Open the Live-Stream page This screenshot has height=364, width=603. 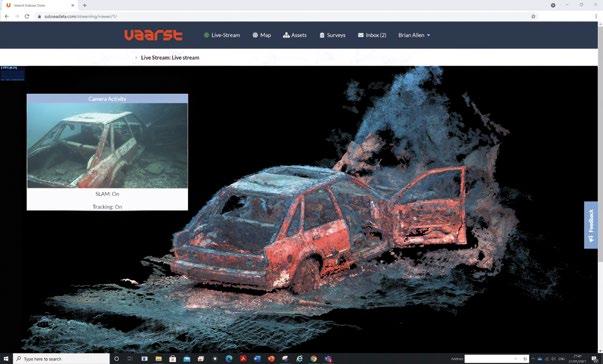coord(222,35)
